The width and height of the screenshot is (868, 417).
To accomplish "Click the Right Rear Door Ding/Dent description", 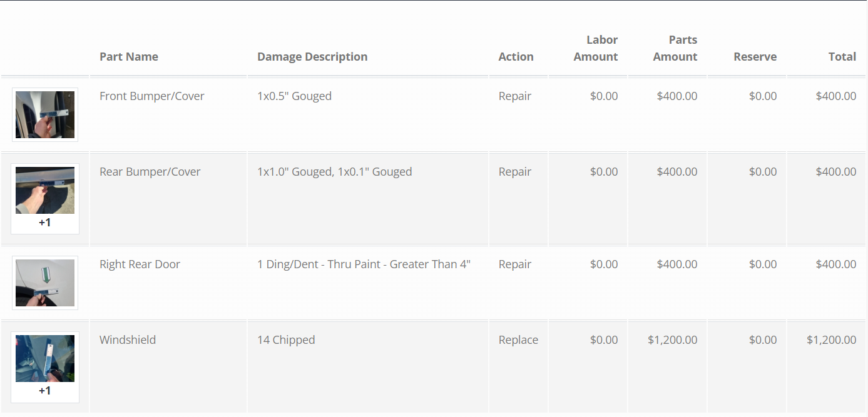I will click(x=364, y=264).
